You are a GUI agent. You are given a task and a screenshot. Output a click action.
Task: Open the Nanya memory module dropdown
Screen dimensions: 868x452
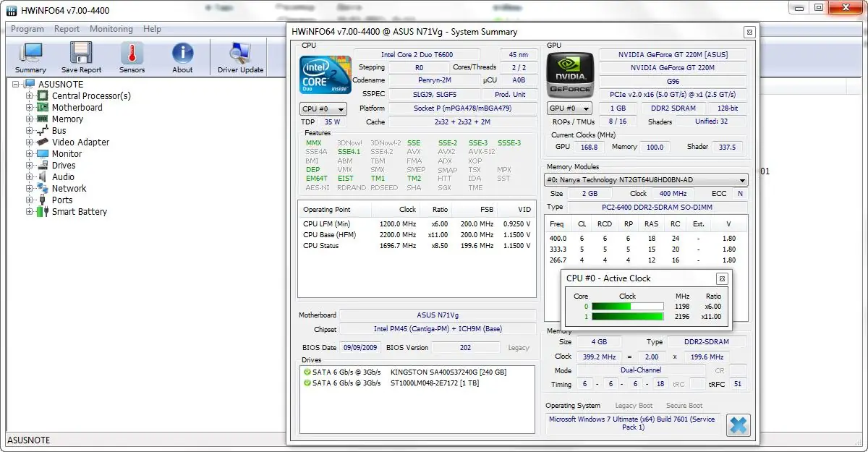647,180
